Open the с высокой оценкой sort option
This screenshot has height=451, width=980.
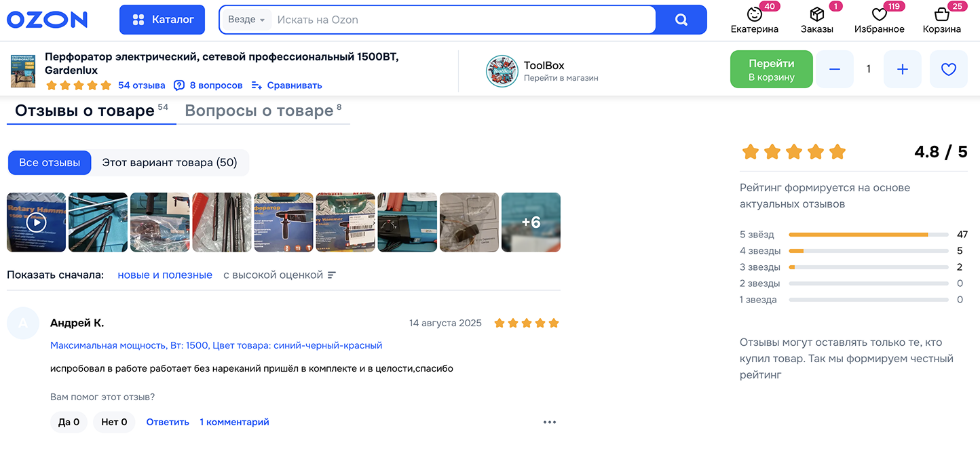tap(280, 275)
